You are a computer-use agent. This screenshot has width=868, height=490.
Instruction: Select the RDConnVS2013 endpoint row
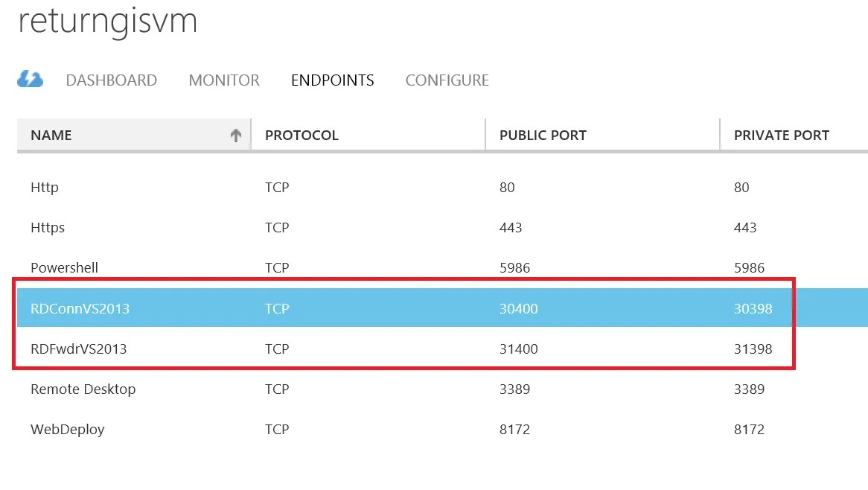click(442, 308)
